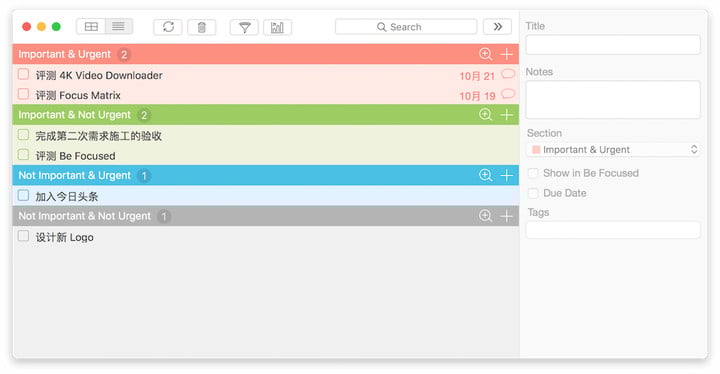Zoom into the Important & Urgent section

485,54
